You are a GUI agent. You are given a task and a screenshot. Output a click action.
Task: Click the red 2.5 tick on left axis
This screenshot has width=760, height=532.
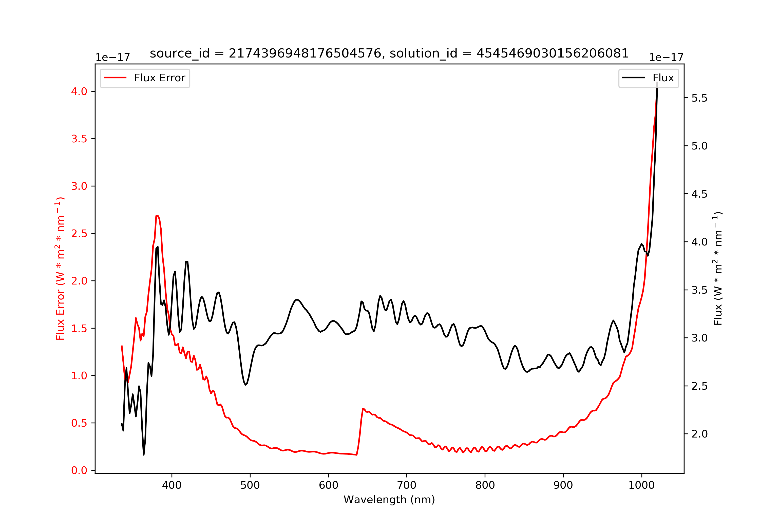(79, 234)
